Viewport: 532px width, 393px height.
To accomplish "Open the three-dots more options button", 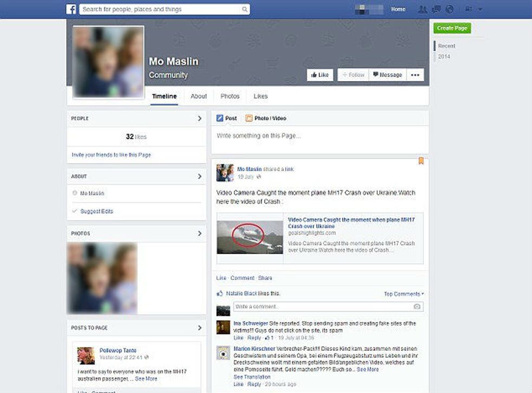I will tap(415, 75).
